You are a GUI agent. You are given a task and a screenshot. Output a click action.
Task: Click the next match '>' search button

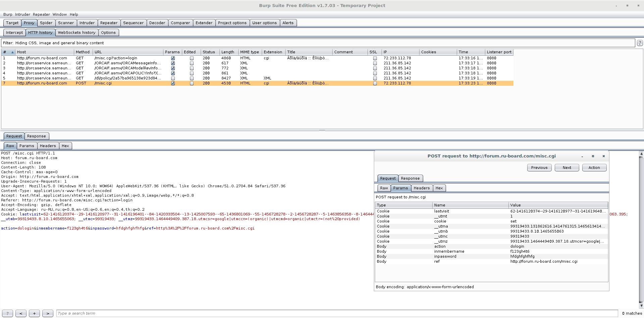pos(48,313)
